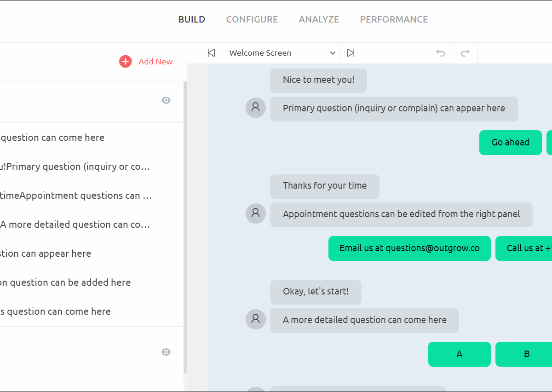This screenshot has width=552, height=392.
Task: Click Email us at questions@outgrow.co button
Action: point(409,248)
